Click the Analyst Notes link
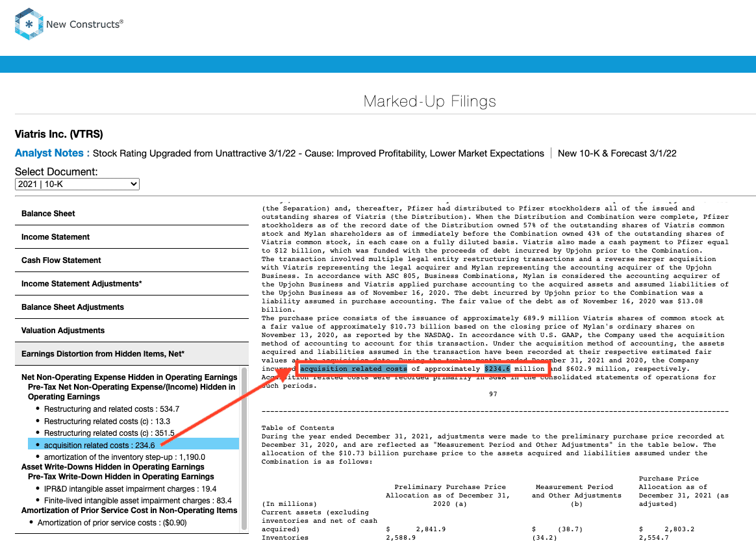This screenshot has width=756, height=541. pyautogui.click(x=52, y=153)
